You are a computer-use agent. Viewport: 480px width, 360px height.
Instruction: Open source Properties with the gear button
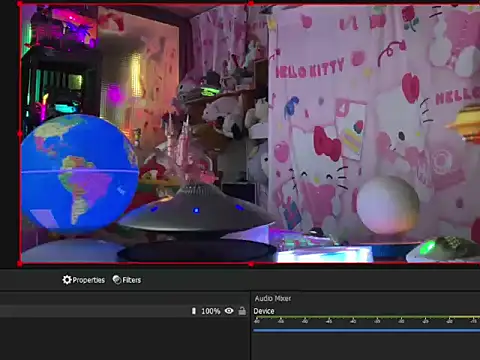[84, 280]
